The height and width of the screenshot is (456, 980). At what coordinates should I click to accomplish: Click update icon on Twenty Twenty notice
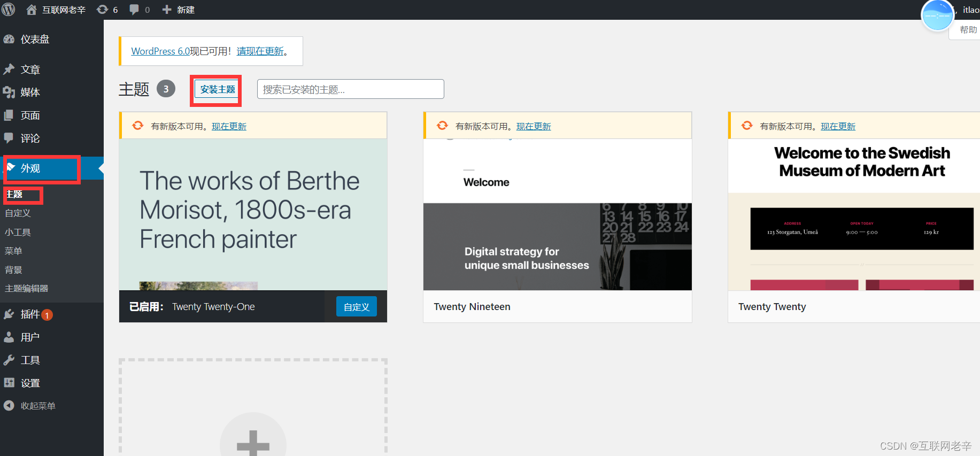[747, 126]
